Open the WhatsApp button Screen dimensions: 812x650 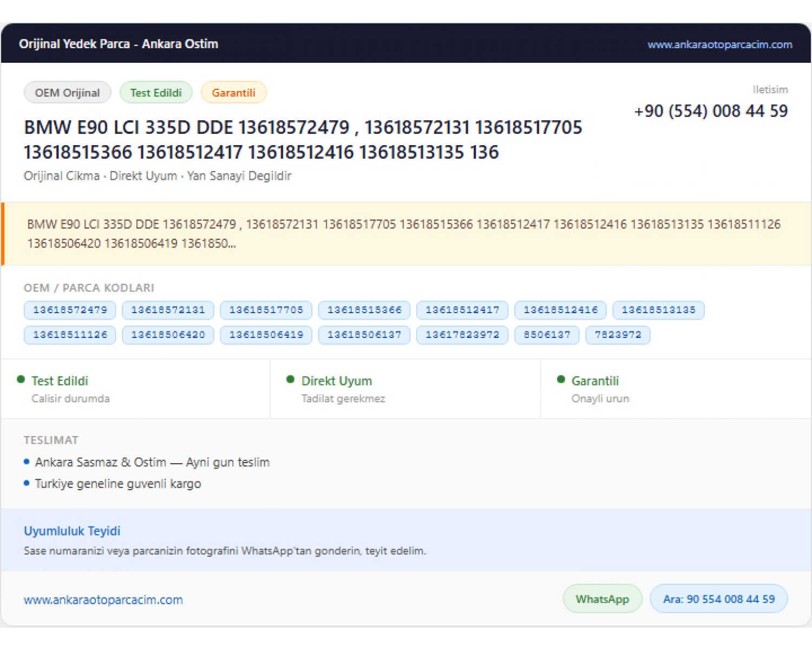point(603,599)
